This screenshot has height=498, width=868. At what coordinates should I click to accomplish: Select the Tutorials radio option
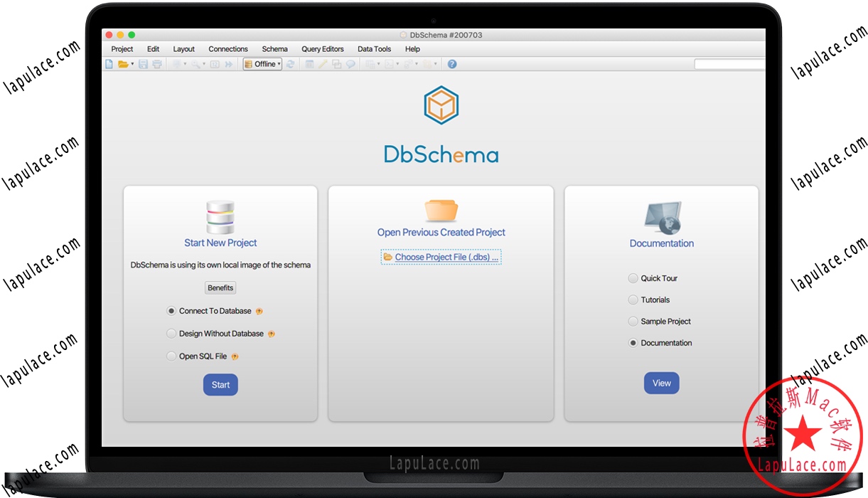633,300
